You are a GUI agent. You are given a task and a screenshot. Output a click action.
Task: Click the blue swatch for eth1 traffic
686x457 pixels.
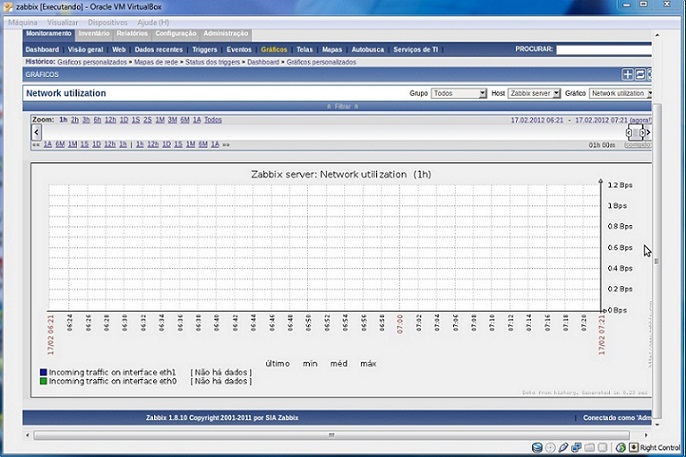43,372
